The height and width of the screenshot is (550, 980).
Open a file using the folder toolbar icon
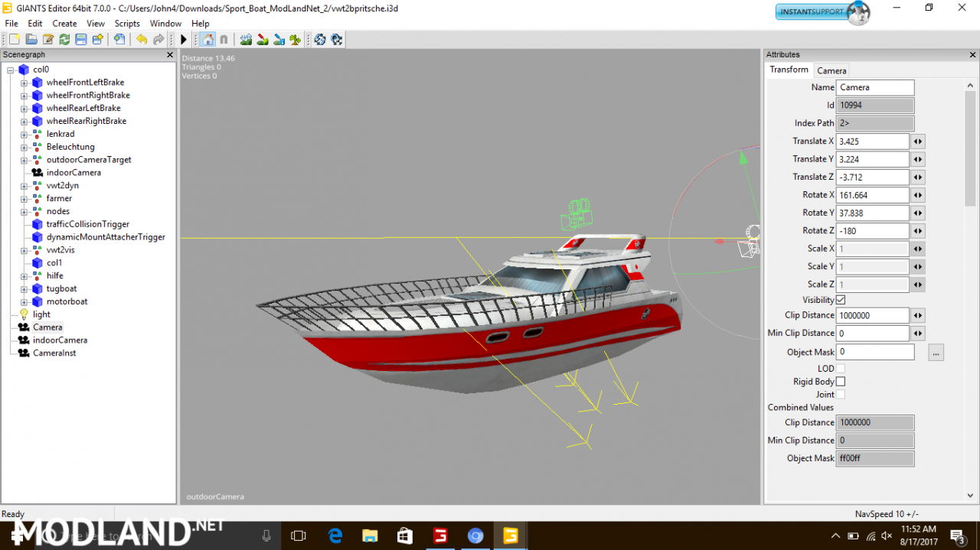[x=31, y=39]
